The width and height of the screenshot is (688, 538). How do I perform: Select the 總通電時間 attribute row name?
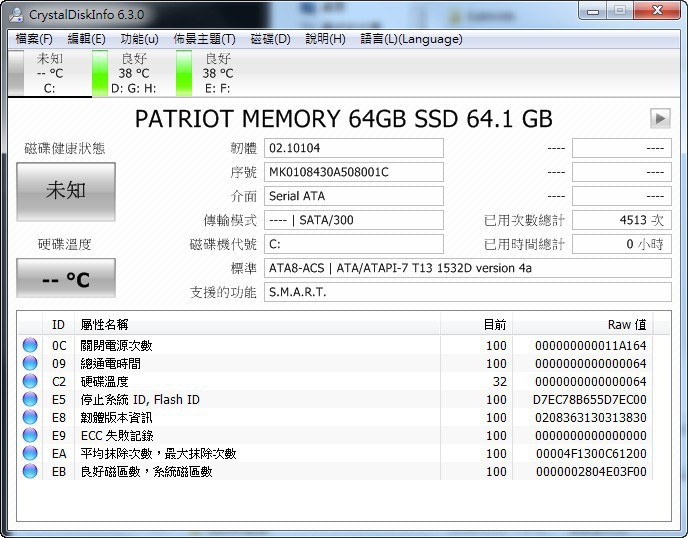111,363
